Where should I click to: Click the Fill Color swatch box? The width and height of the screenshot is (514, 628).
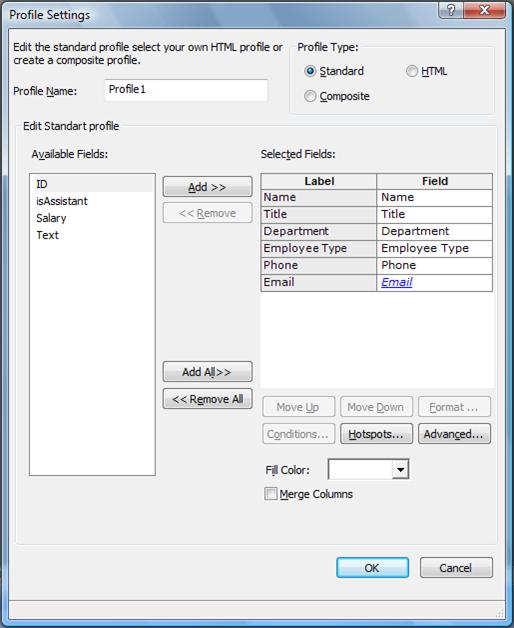tap(360, 469)
